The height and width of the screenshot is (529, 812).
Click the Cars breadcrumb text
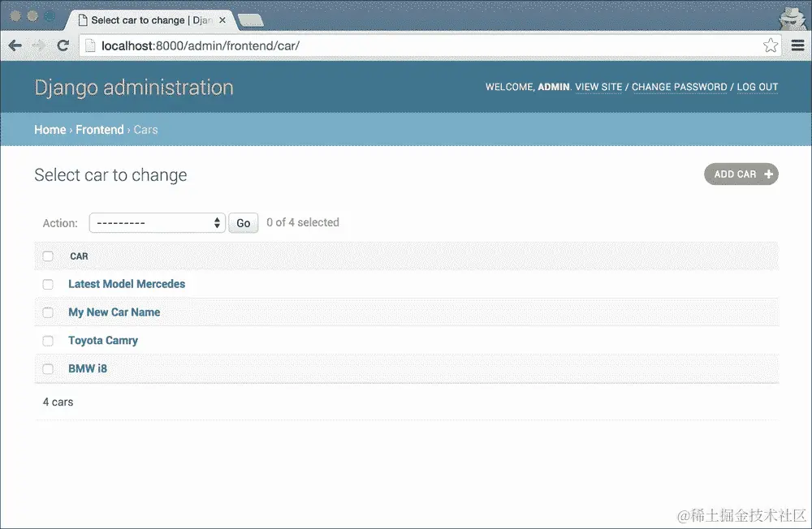tap(145, 129)
